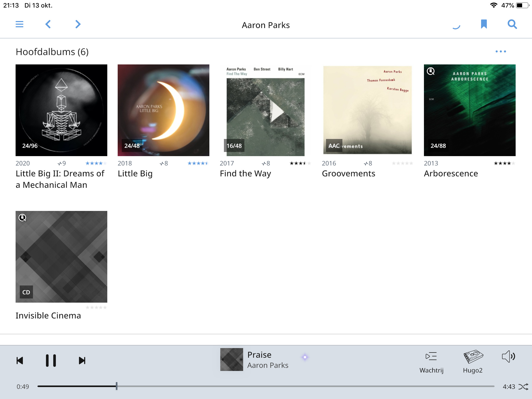
Task: Click the 2020 release year under Little Big II
Action: point(23,163)
